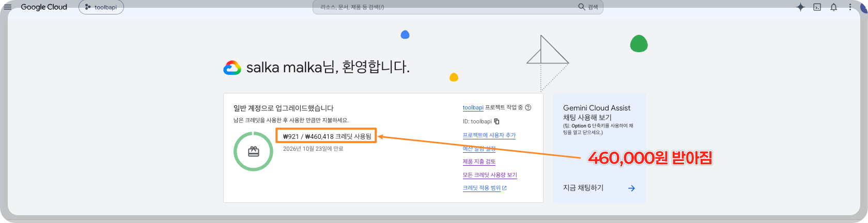The width and height of the screenshot is (868, 223).
Task: Open 크레딧 적용 범위 external link
Action: click(485, 188)
